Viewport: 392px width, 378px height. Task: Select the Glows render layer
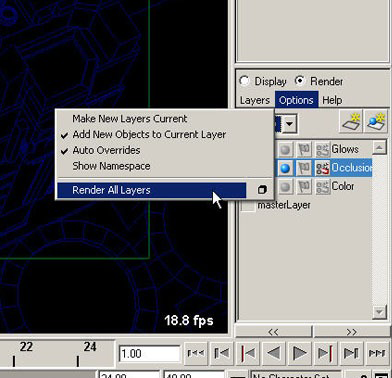point(345,149)
